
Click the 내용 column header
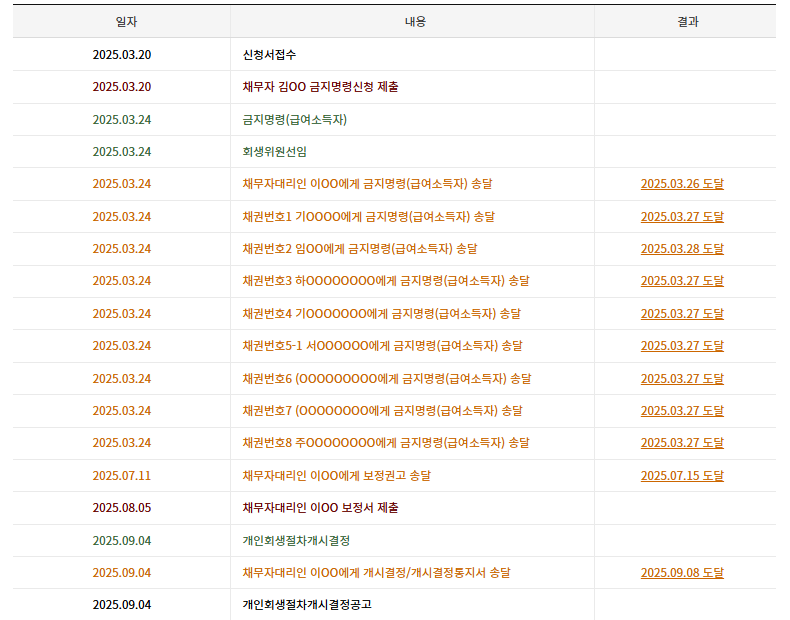[x=415, y=22]
